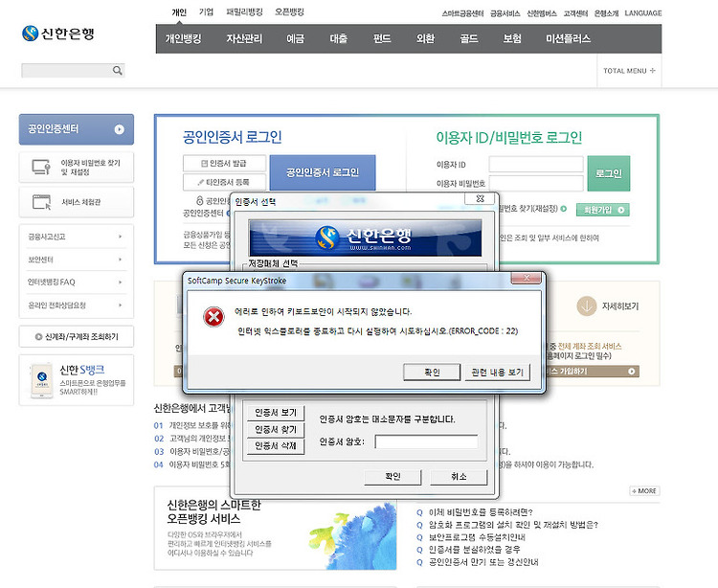Viewport: 718px width, 588px height.
Task: Select 미션플러스 in main navigation
Action: (568, 39)
